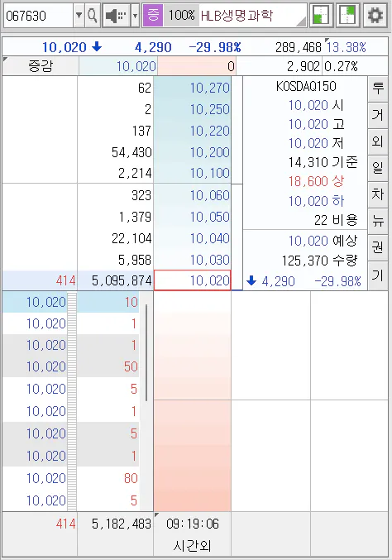Image resolution: width=392 pixels, height=560 pixels.
Task: Click the opening price 10,020 시
Action: click(x=316, y=105)
